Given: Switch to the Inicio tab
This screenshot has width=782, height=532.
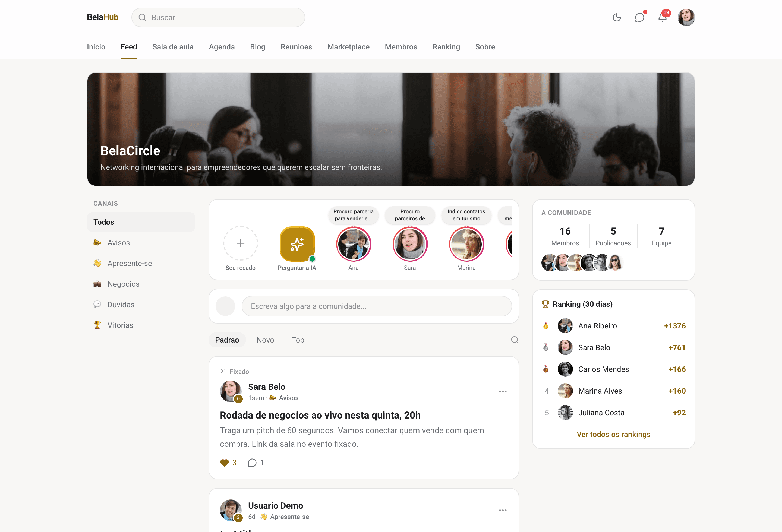Looking at the screenshot, I should pyautogui.click(x=96, y=47).
